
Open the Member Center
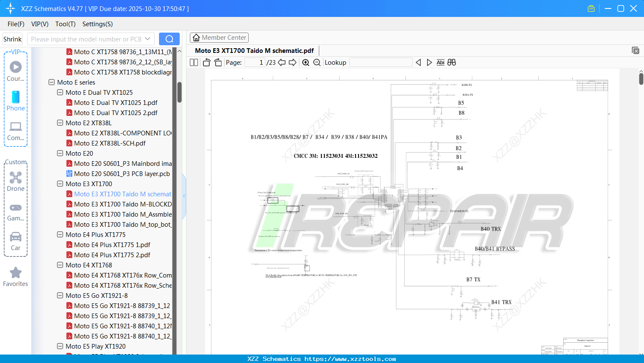pyautogui.click(x=219, y=37)
